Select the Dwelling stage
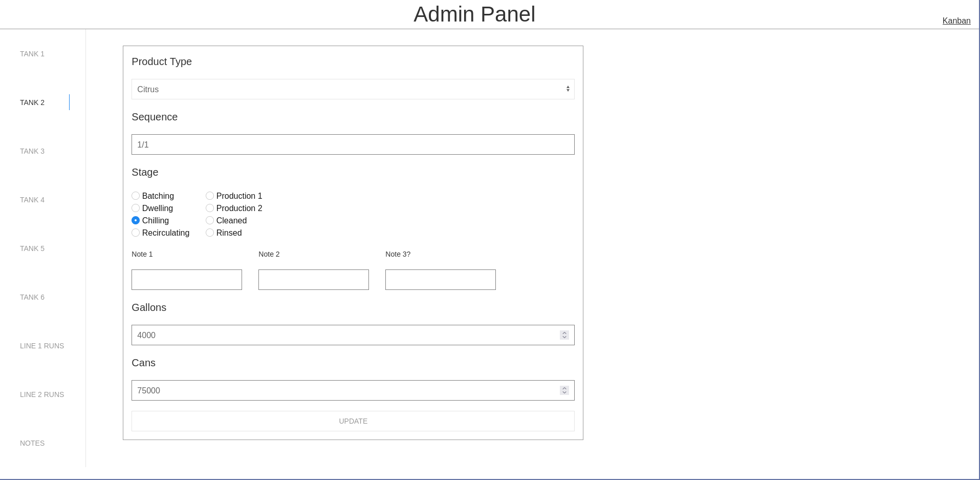980x480 pixels. point(136,208)
